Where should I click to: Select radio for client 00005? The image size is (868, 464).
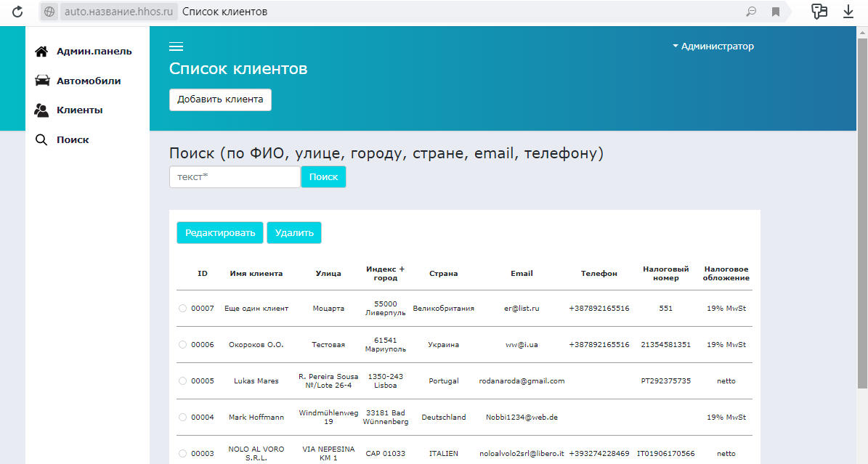182,381
